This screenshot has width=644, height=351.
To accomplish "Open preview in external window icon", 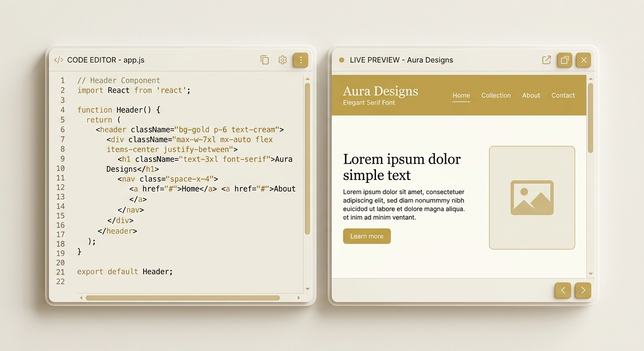I will coord(546,60).
